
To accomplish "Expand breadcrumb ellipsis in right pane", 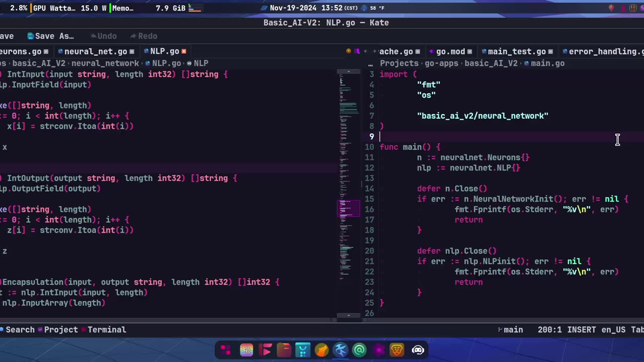I will pos(370,64).
